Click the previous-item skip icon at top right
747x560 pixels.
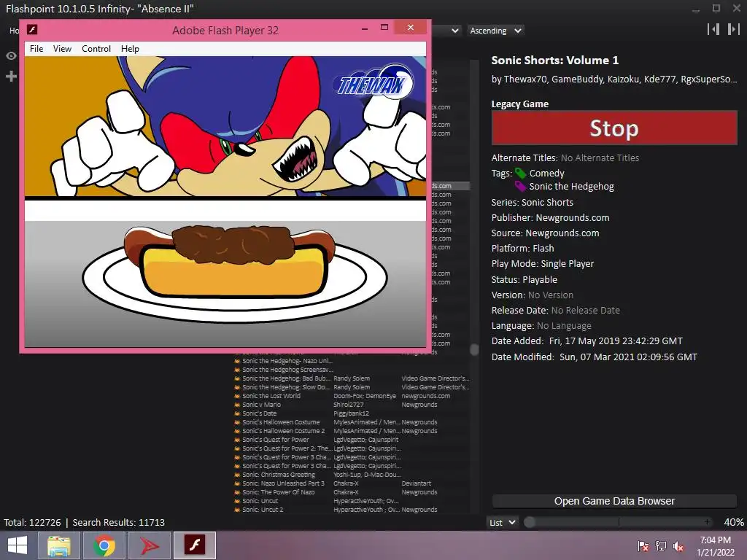click(713, 29)
